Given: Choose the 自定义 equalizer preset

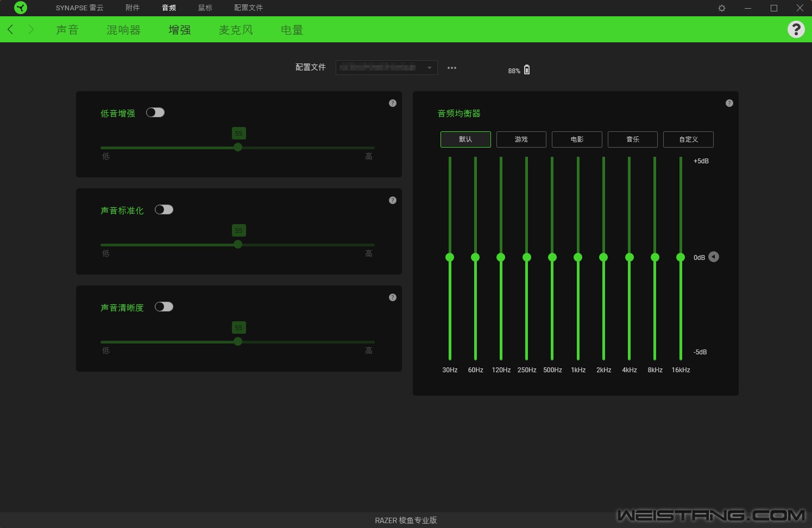Looking at the screenshot, I should [x=688, y=139].
